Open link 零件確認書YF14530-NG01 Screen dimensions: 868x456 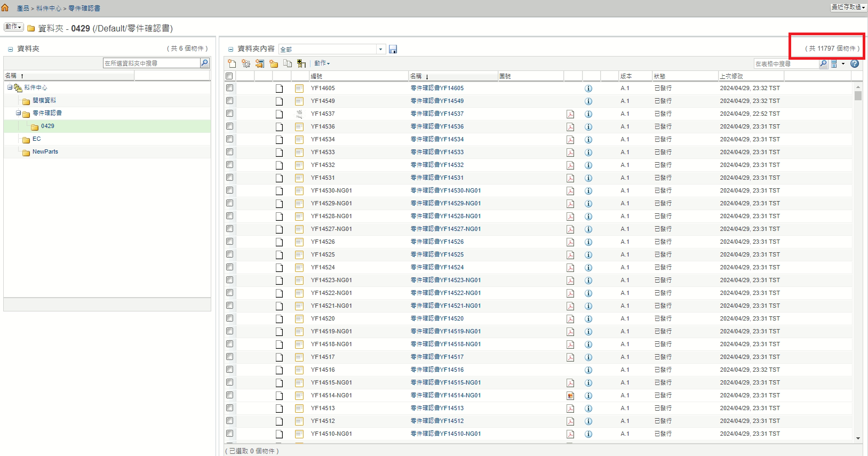coord(445,190)
